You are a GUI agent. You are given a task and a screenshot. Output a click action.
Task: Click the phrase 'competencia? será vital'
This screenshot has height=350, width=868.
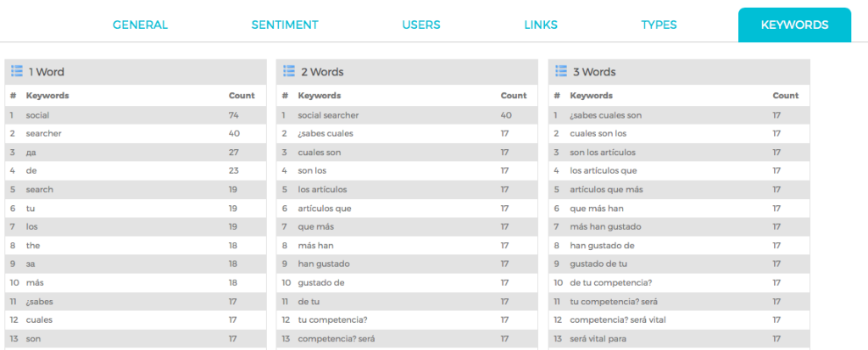[619, 320]
